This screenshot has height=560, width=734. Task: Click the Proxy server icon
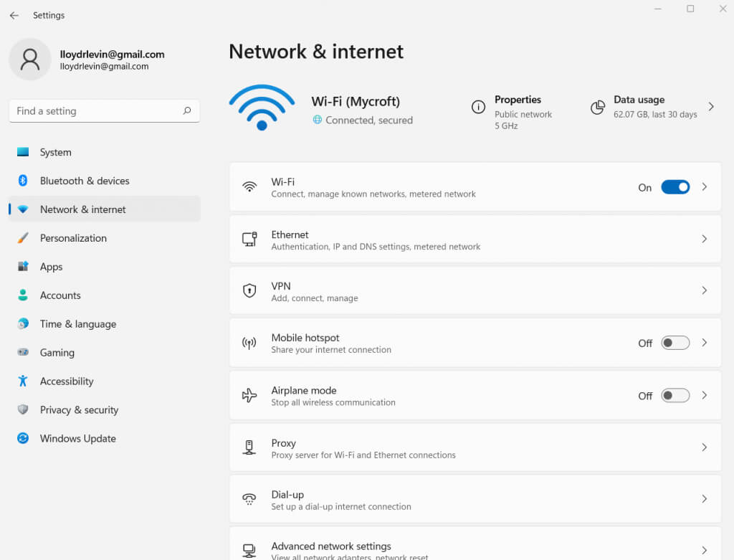point(249,447)
